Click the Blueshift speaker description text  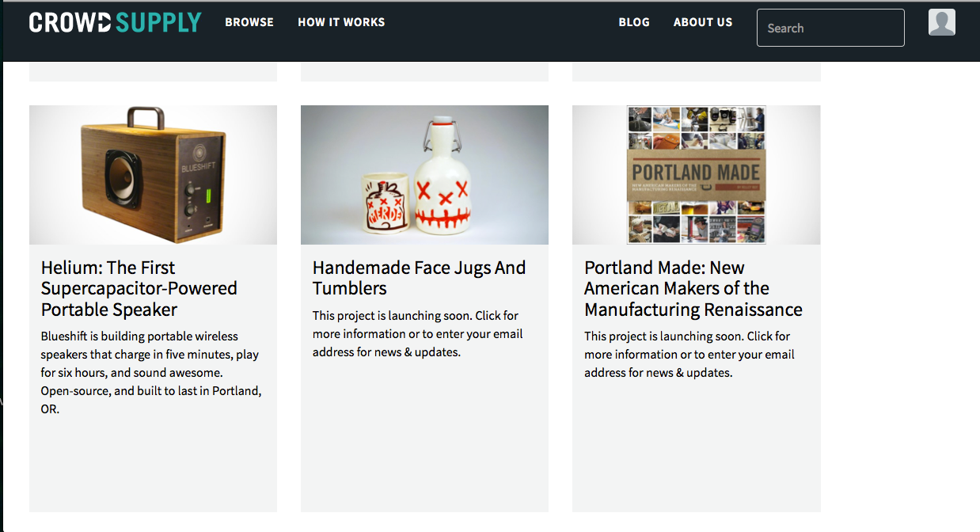click(151, 373)
